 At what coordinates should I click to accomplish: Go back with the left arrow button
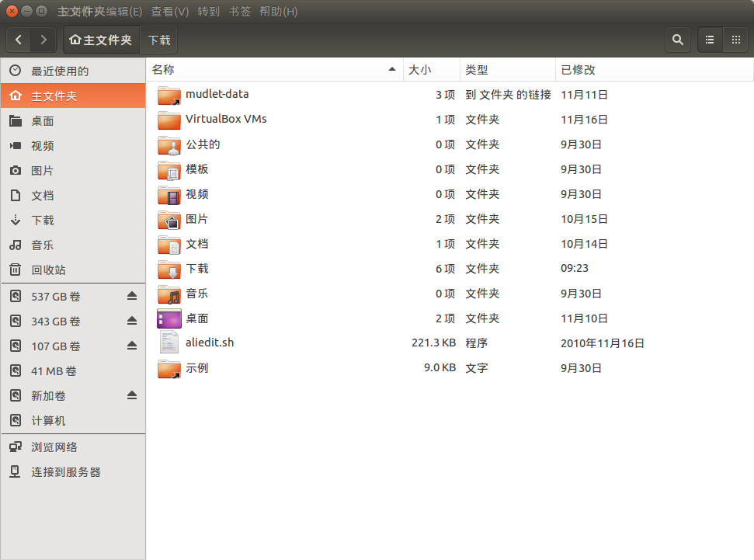point(19,40)
